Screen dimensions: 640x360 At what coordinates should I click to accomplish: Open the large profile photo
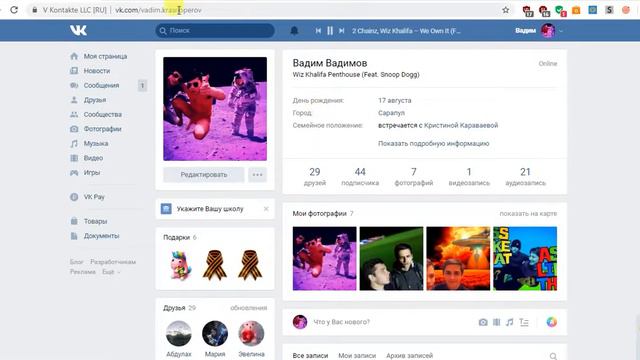[x=215, y=109]
